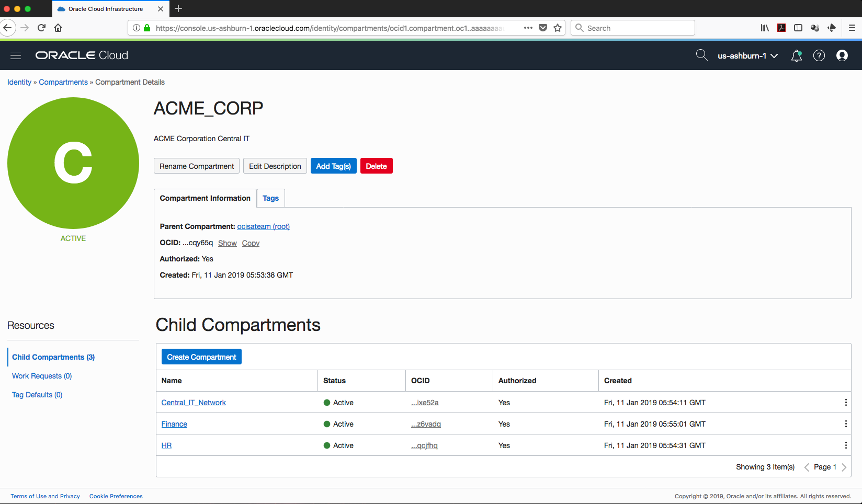Copy the compartment OCID
Viewport: 862px width, 504px height.
tap(251, 243)
